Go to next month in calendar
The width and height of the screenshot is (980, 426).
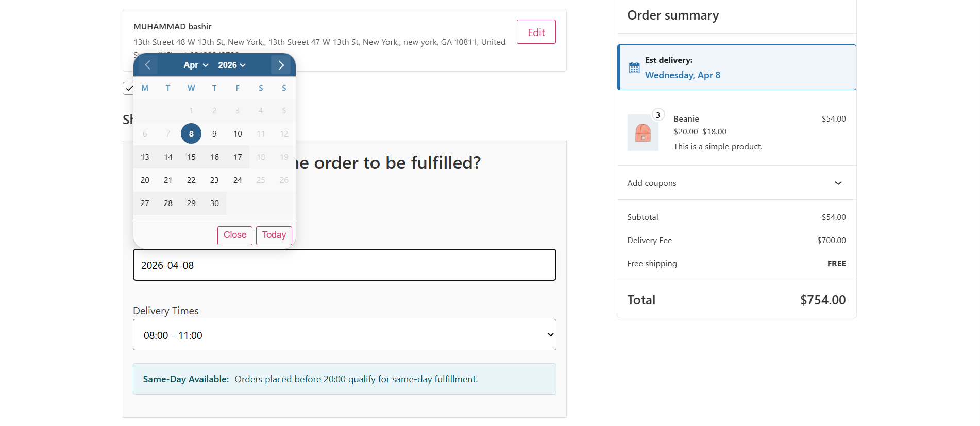coord(281,65)
